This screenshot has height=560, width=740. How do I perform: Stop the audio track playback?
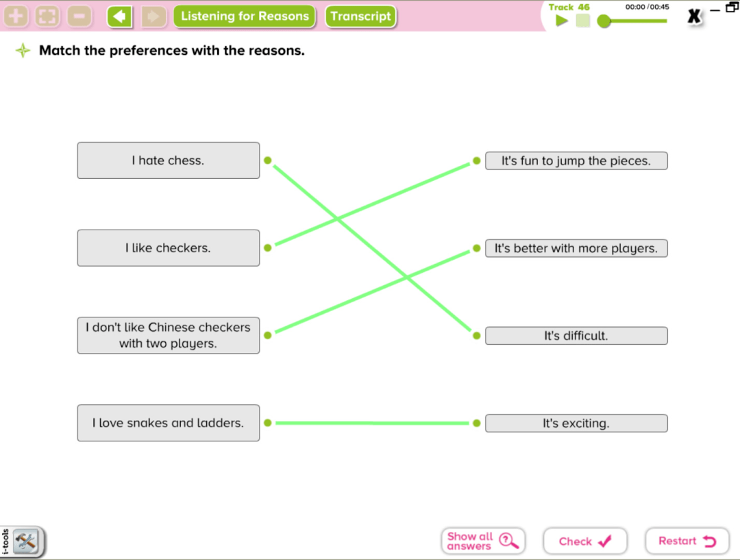point(583,21)
